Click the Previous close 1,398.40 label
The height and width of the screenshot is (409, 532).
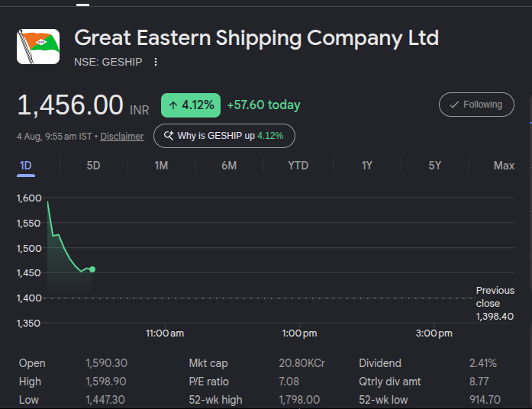click(x=495, y=304)
